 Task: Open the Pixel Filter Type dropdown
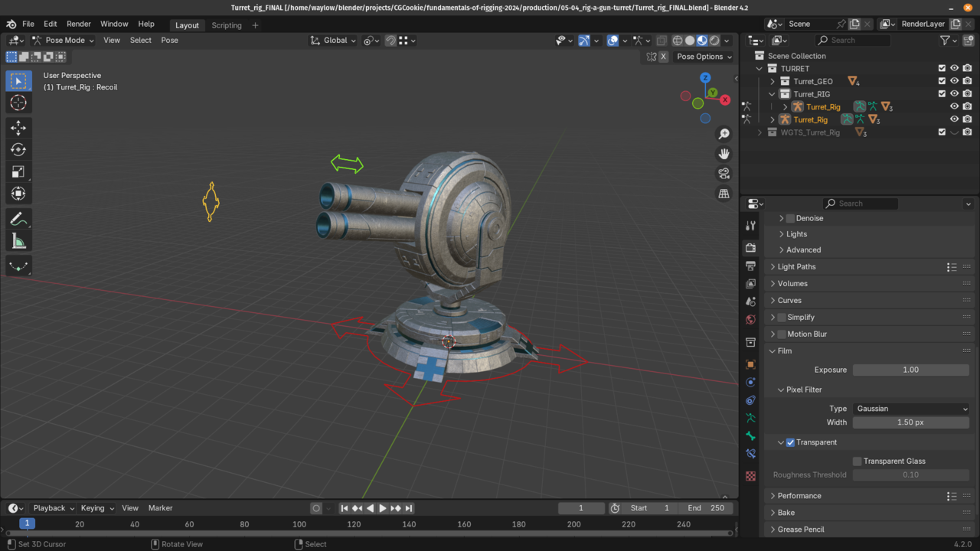(911, 409)
